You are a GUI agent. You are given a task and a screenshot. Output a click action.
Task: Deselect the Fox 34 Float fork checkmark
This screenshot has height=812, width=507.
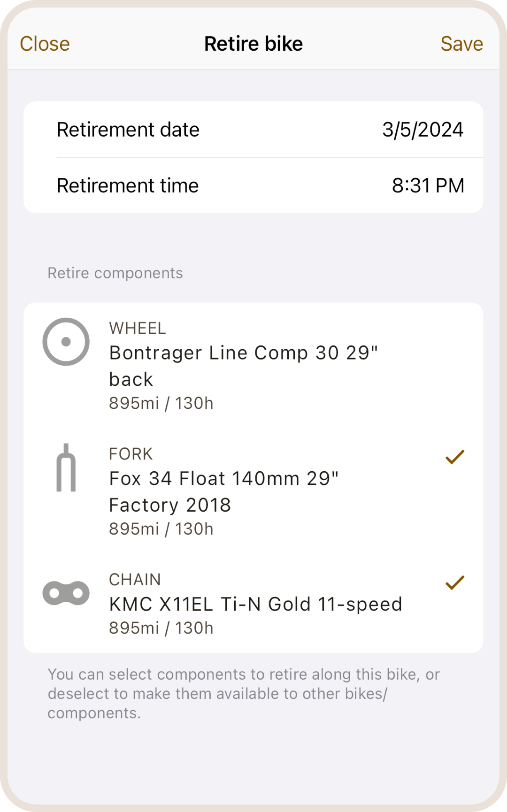[x=454, y=457]
